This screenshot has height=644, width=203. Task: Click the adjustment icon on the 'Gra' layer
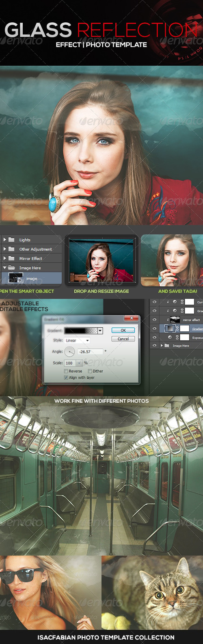(175, 311)
